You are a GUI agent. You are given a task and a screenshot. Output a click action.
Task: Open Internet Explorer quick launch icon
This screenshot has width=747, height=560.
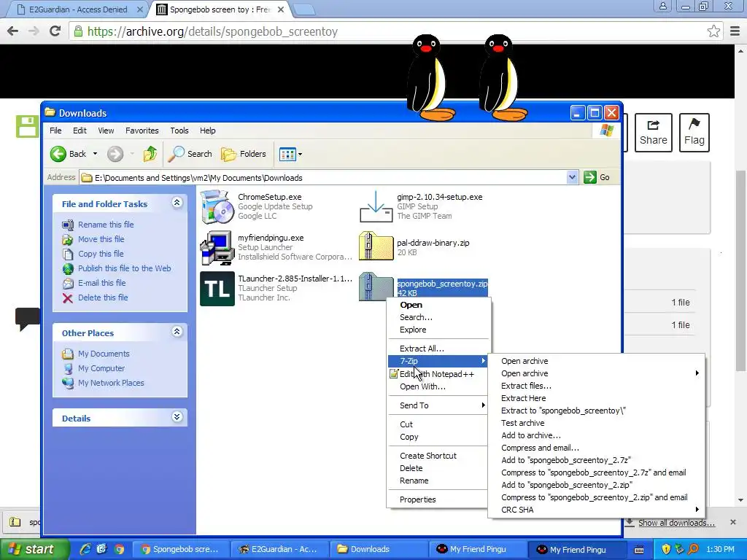click(85, 549)
